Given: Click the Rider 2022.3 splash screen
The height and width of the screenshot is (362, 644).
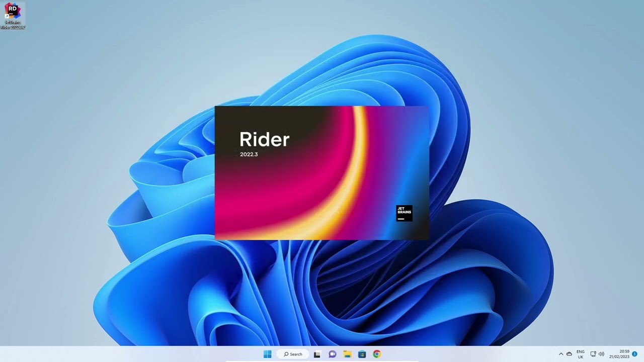Looking at the screenshot, I should (322, 173).
